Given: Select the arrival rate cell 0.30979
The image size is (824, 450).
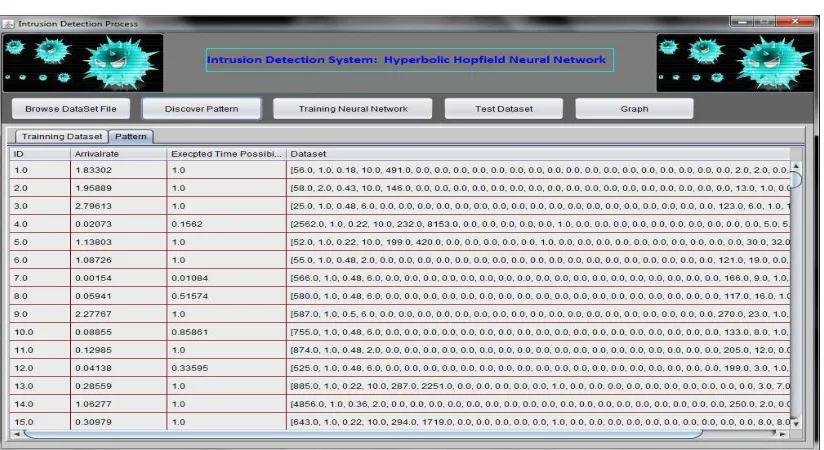Looking at the screenshot, I should coord(119,422).
